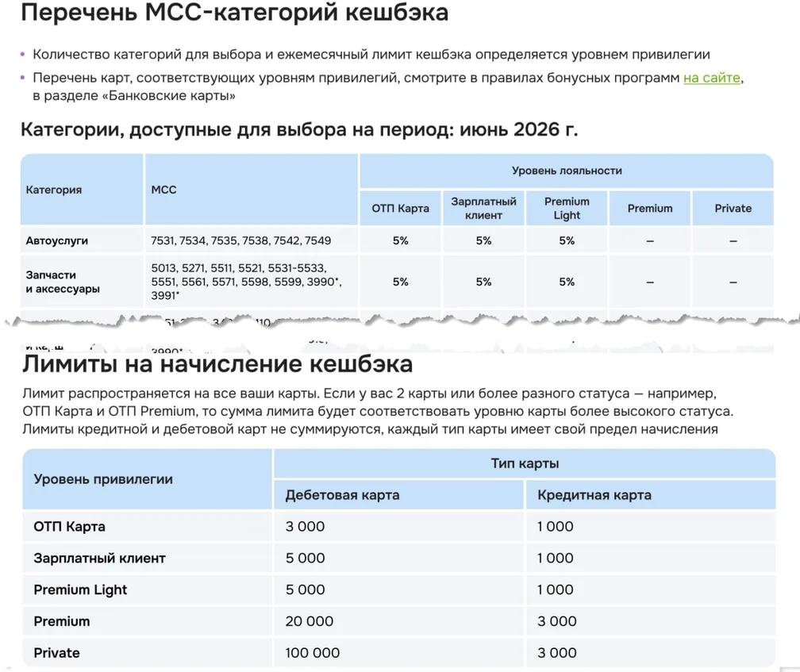800x672 pixels.
Task: Click Автоуслуги 5% under Зарплатный клиент
Action: point(483,240)
